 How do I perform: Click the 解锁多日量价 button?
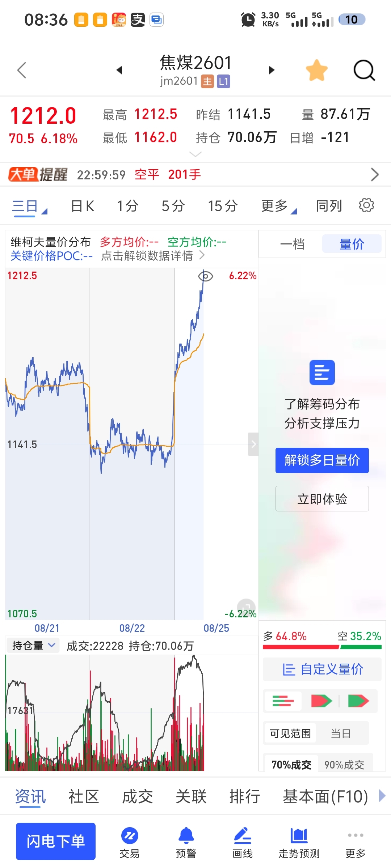coord(322,460)
